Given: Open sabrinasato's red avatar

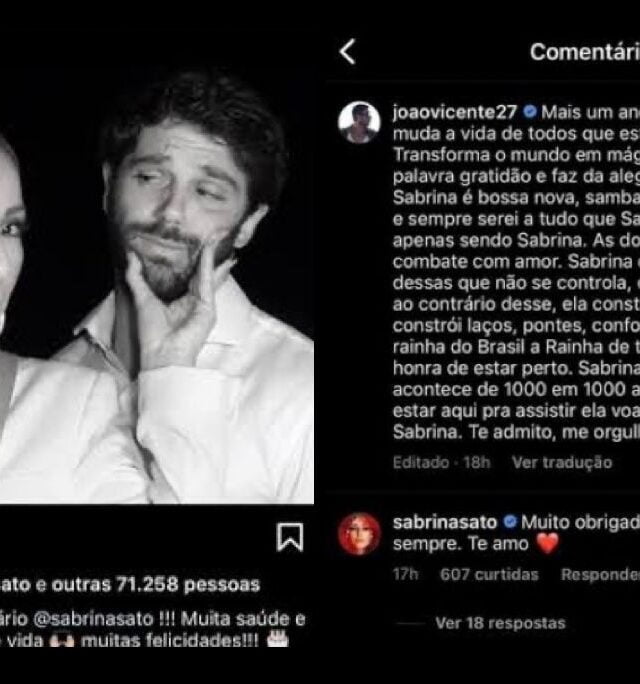Looking at the screenshot, I should tap(359, 534).
